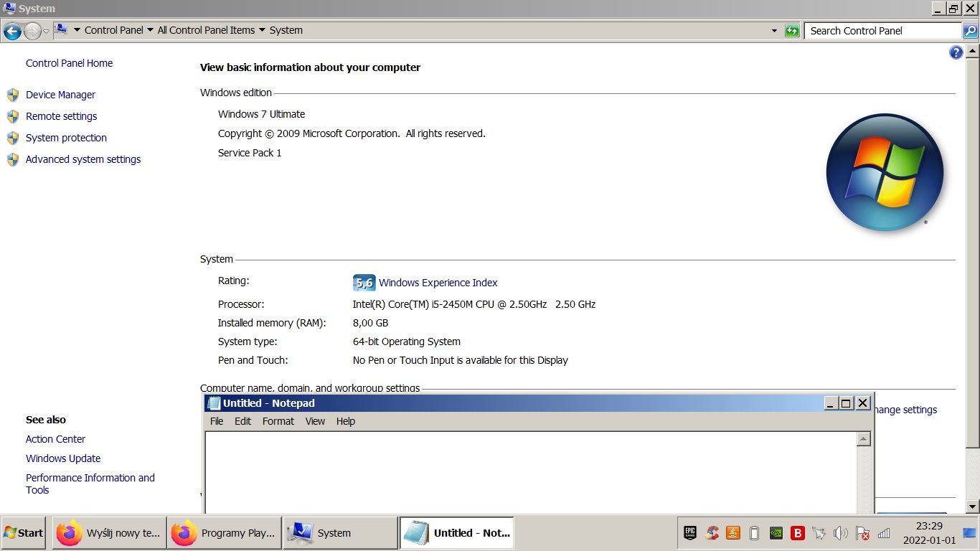Viewport: 980px width, 551px height.
Task: Open Device Manager from the sidebar
Action: [60, 95]
